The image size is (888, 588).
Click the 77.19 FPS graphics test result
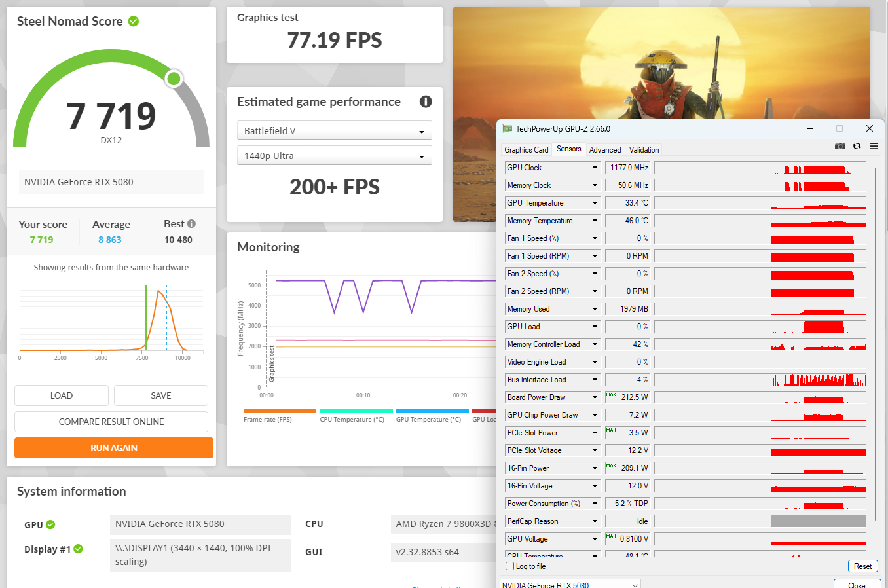[335, 41]
